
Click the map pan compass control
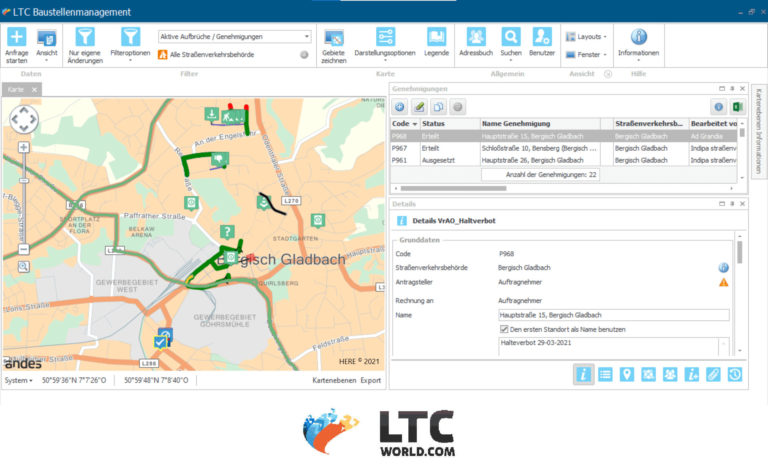pyautogui.click(x=24, y=119)
